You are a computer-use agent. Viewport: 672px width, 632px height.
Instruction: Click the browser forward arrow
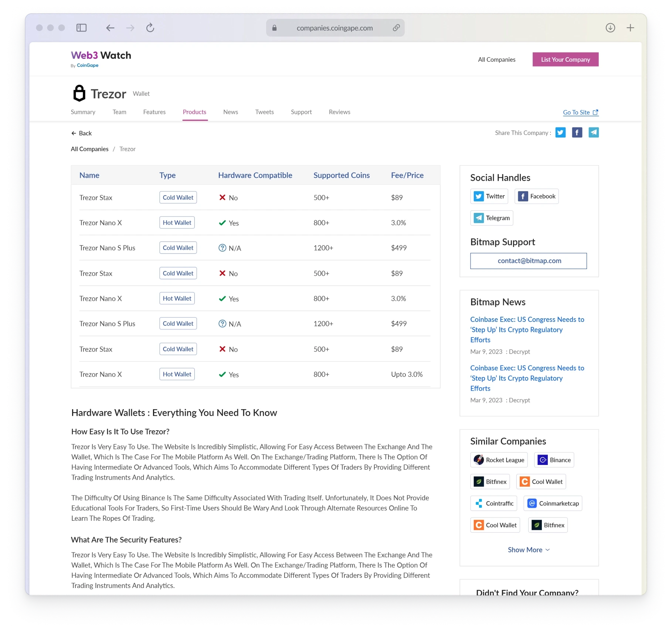tap(130, 28)
